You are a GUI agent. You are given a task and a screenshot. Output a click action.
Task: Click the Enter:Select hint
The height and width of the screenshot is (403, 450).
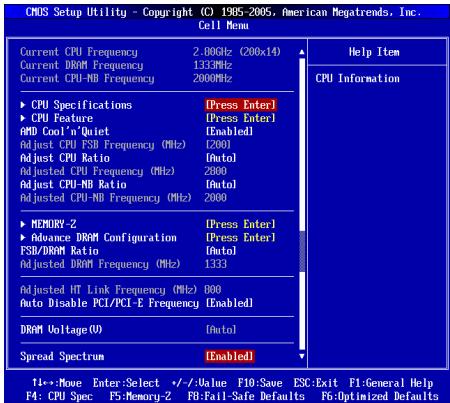[x=126, y=383]
